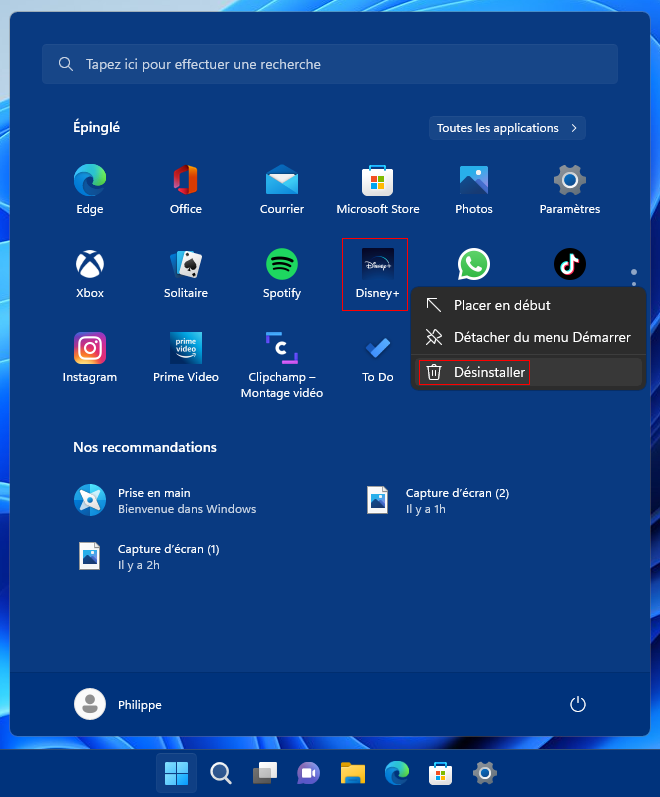Viewport: 660px width, 797px height.
Task: Open Teams Chat in taskbar
Action: click(x=309, y=773)
